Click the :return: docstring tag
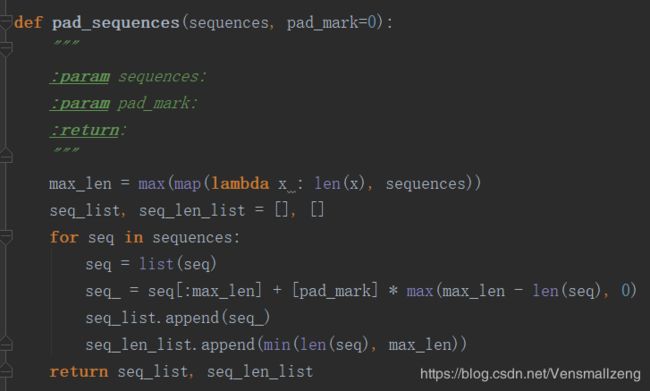Image resolution: width=650 pixels, height=391 pixels. [85, 130]
